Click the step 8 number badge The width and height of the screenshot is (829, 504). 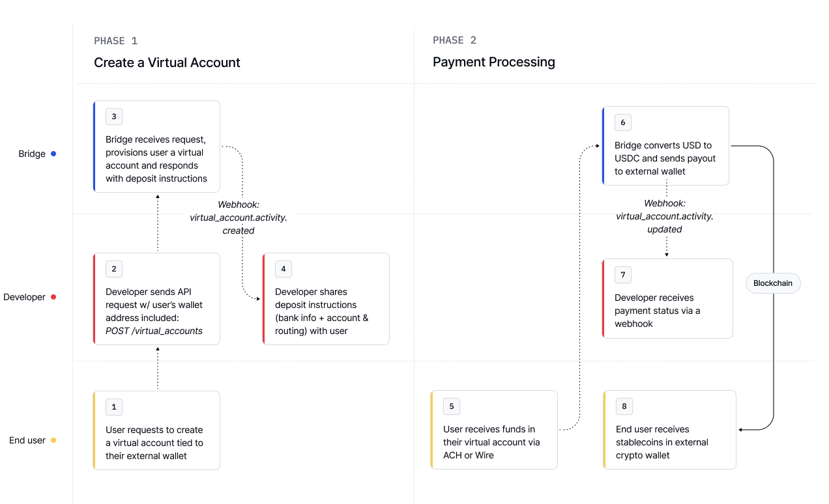[x=624, y=406]
